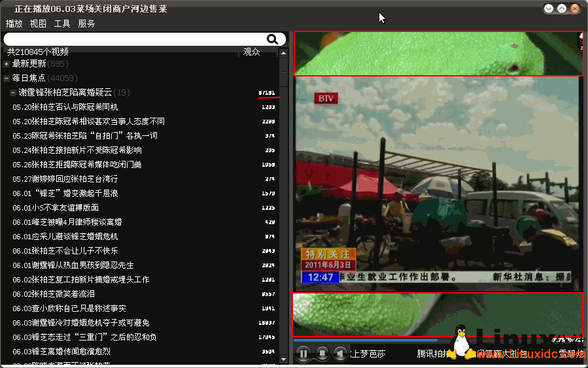Play 05.24张柏芝接拍新片不受陈冠希影响
Viewport: 588px width, 368px height.
77,150
